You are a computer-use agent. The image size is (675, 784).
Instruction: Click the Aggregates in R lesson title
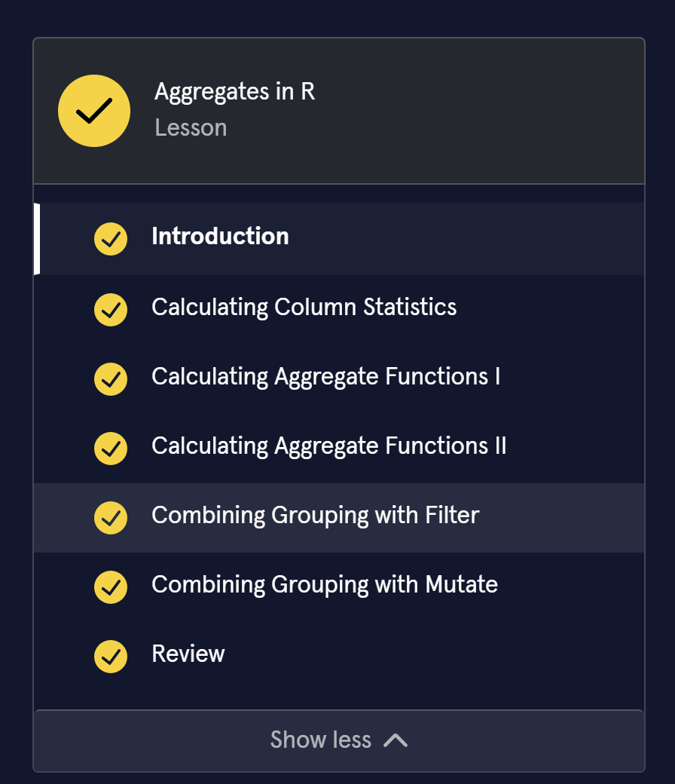[234, 92]
